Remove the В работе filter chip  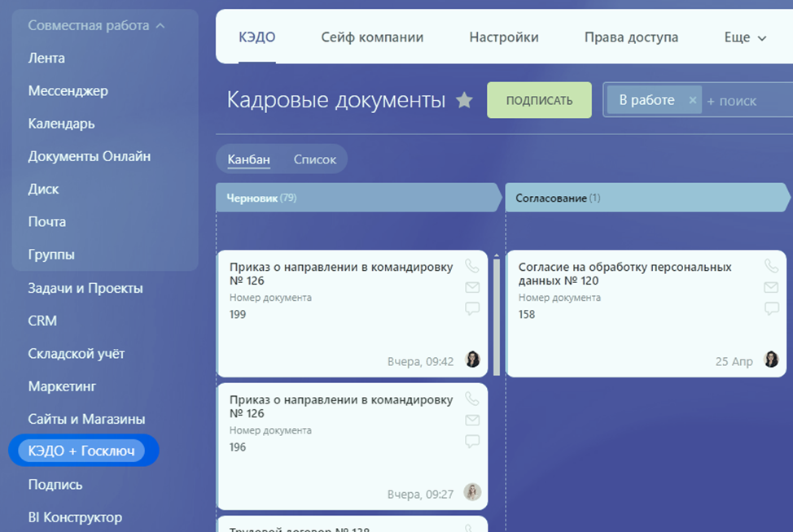[x=692, y=99]
